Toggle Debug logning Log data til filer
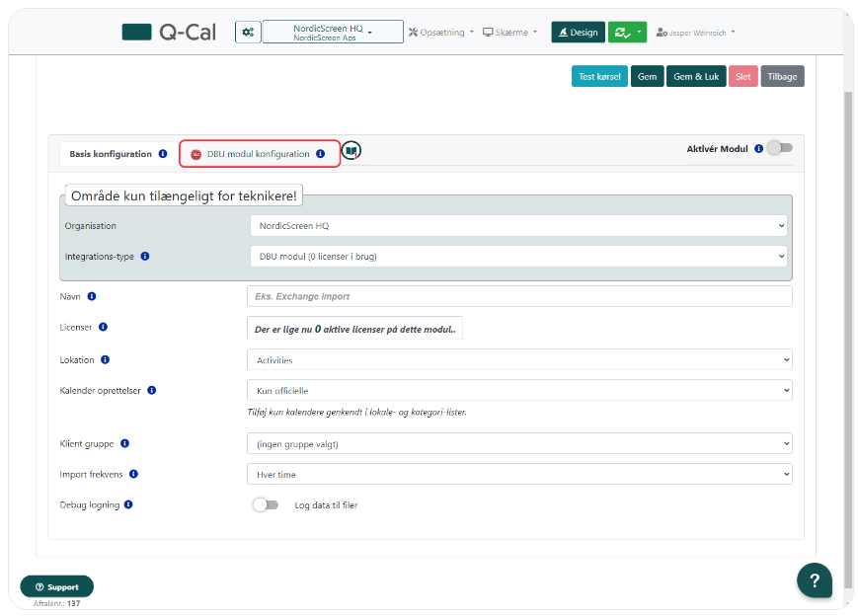The height and width of the screenshot is (616, 858). pyautogui.click(x=266, y=504)
